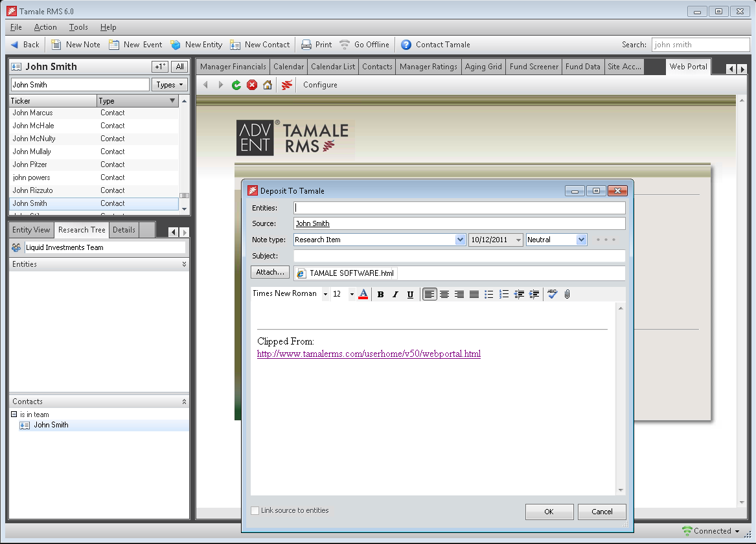The width and height of the screenshot is (756, 544).
Task: Click the Search box
Action: click(x=700, y=45)
